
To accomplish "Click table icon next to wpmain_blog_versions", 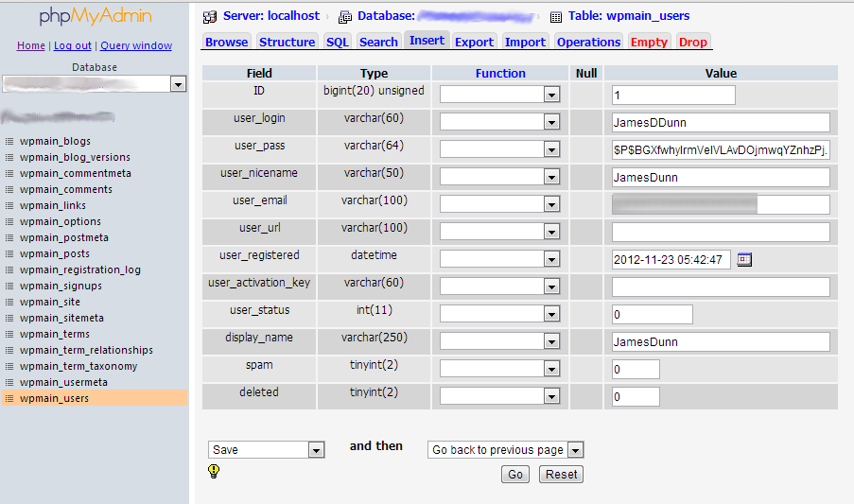I will pyautogui.click(x=9, y=157).
